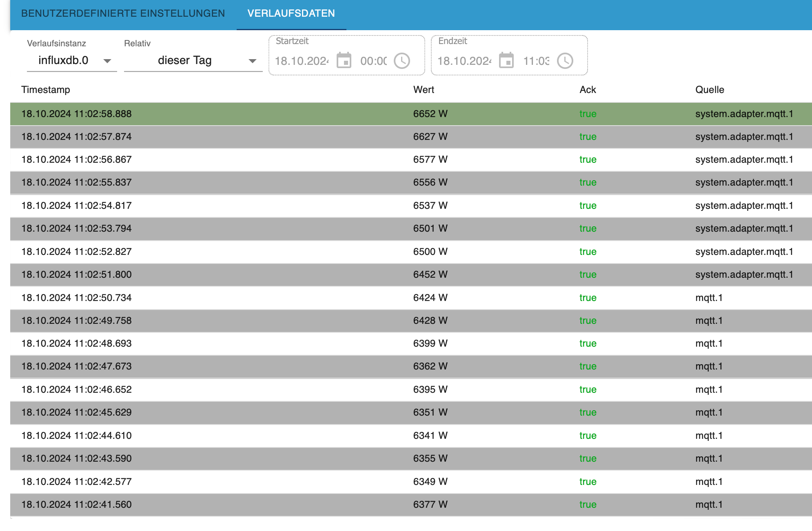Click the value 6652 W
The height and width of the screenshot is (531, 812).
[x=430, y=114]
